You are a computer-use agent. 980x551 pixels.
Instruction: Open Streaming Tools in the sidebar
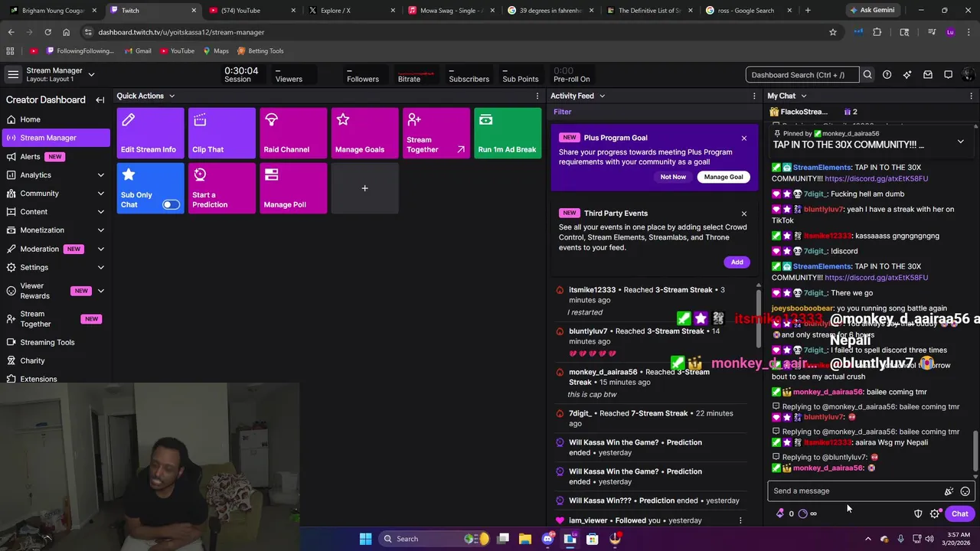tap(55, 342)
